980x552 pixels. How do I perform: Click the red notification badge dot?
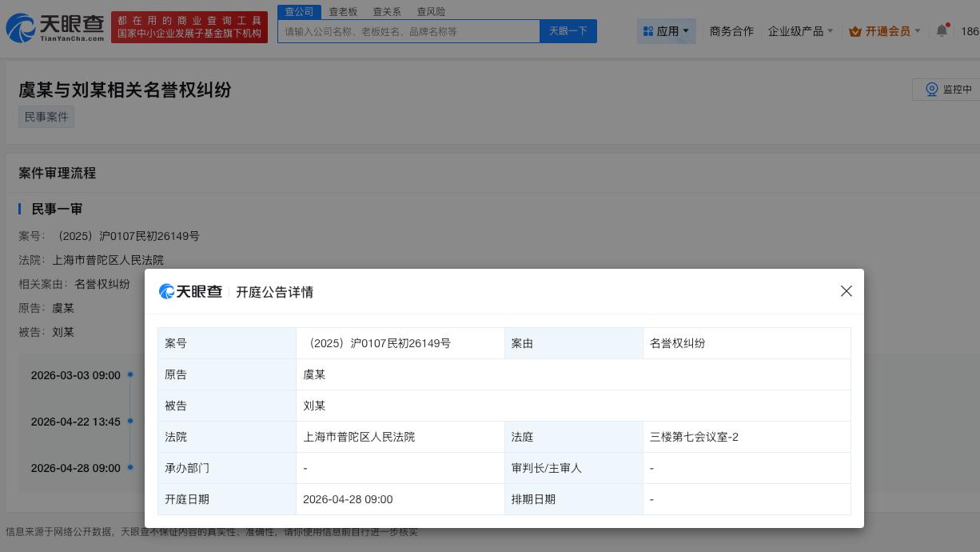coord(948,24)
